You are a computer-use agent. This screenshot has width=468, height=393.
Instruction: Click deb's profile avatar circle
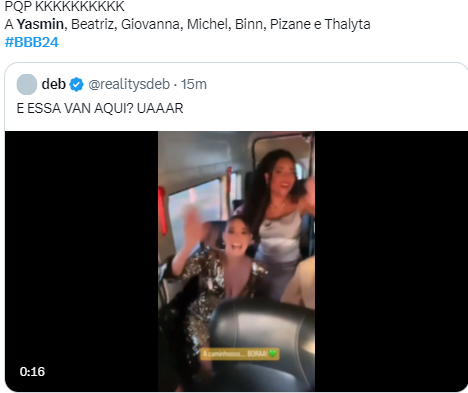point(27,84)
